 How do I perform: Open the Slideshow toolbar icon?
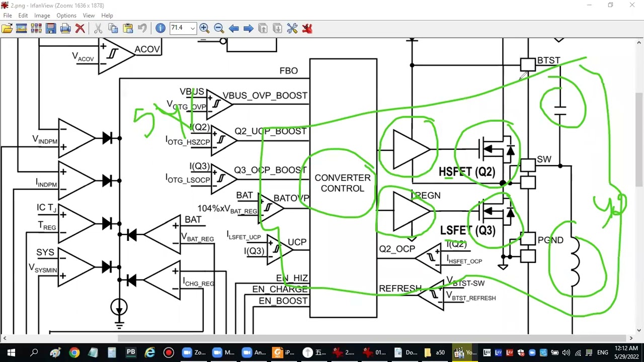22,29
